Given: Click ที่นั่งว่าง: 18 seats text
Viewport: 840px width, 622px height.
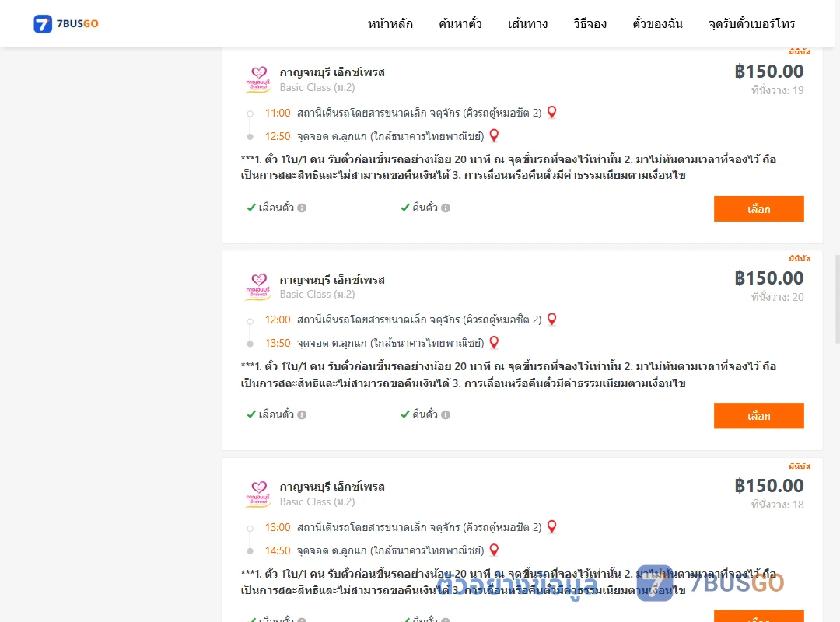Looking at the screenshot, I should click(x=777, y=504).
